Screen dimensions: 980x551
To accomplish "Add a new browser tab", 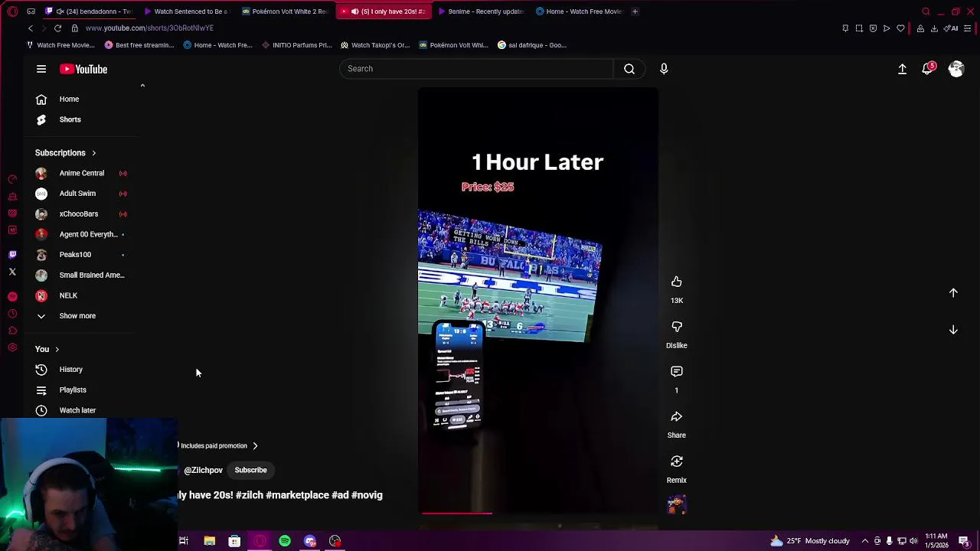I will coord(635,11).
